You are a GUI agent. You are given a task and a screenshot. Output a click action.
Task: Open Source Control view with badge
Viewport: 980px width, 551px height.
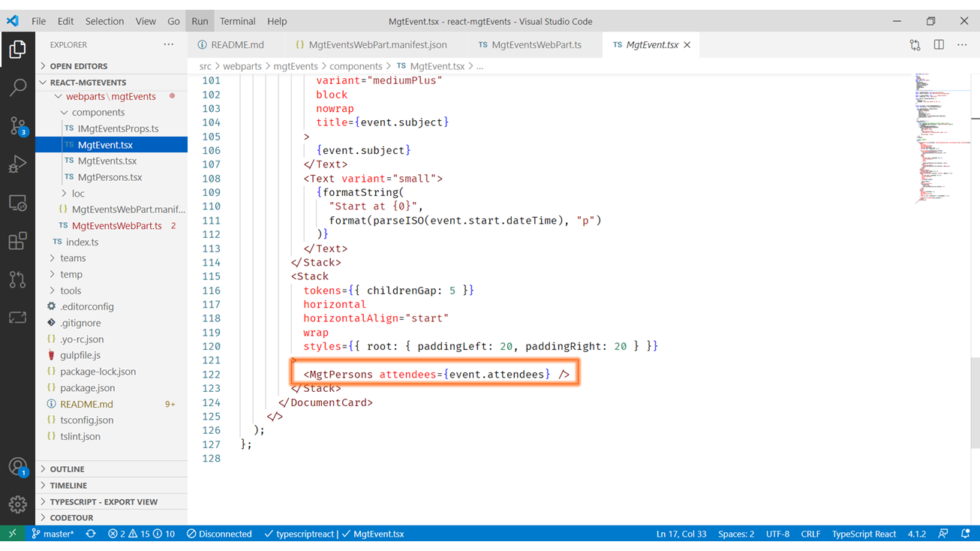pos(17,125)
